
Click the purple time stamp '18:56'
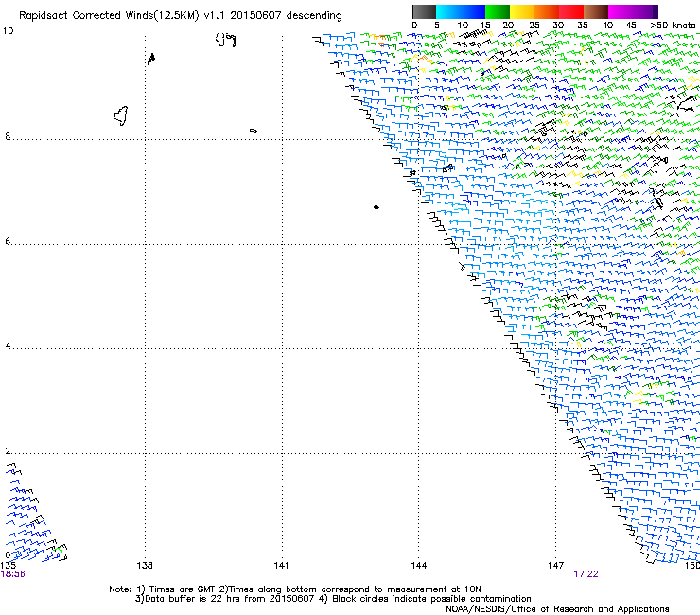(x=13, y=574)
